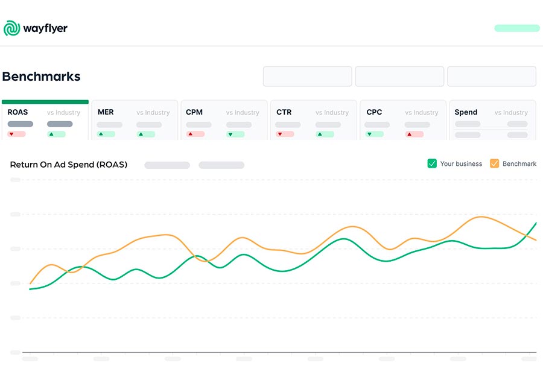Image resolution: width=543 pixels, height=392 pixels.
Task: Click red up-arrow badge under CPM
Action: coord(195,134)
